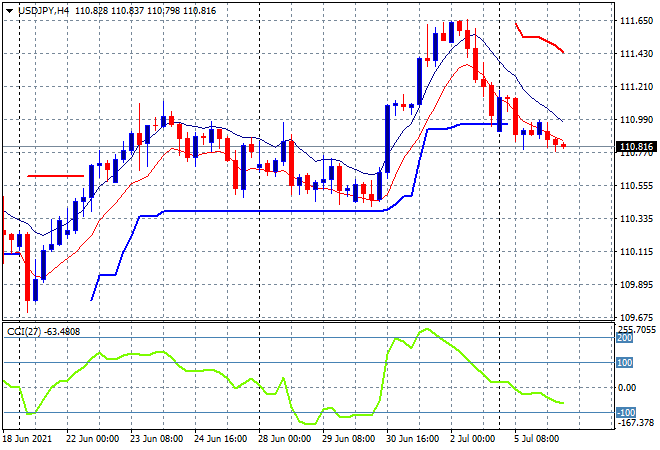Click the 110.335 price scale label
The width and height of the screenshot is (660, 450).
click(637, 218)
